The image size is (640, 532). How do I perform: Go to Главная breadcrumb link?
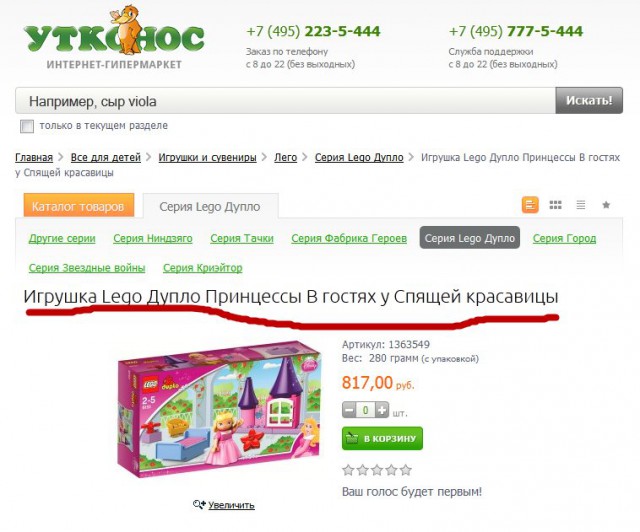click(x=34, y=158)
